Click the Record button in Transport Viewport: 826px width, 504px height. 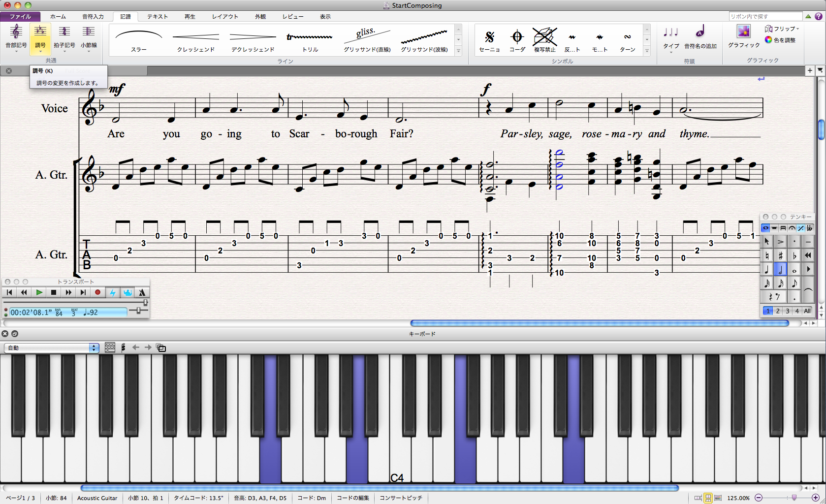tap(97, 292)
